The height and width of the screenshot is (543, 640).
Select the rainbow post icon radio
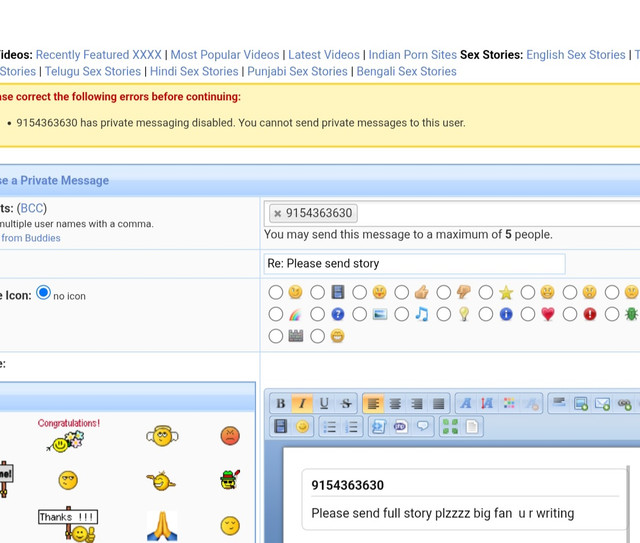pos(276,314)
